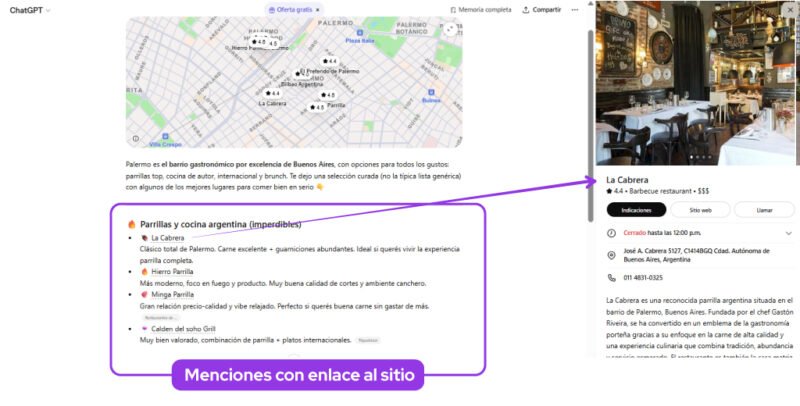Click the phone number 011 4831-0325
The height and width of the screenshot is (406, 800).
(643, 278)
